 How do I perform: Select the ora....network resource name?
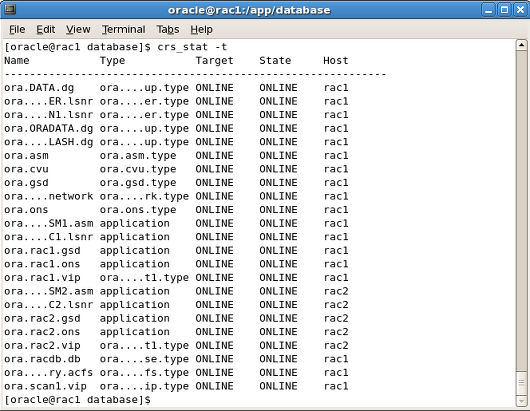pyautogui.click(x=48, y=196)
